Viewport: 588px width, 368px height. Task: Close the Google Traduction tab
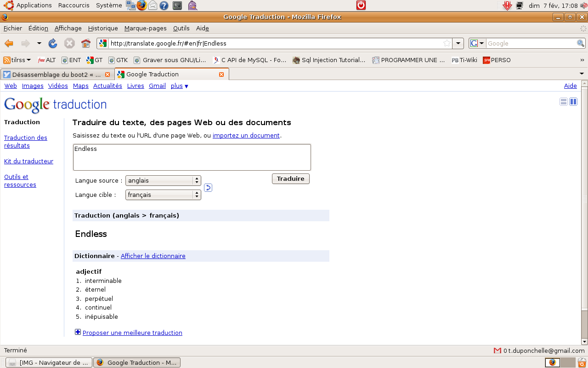(221, 75)
